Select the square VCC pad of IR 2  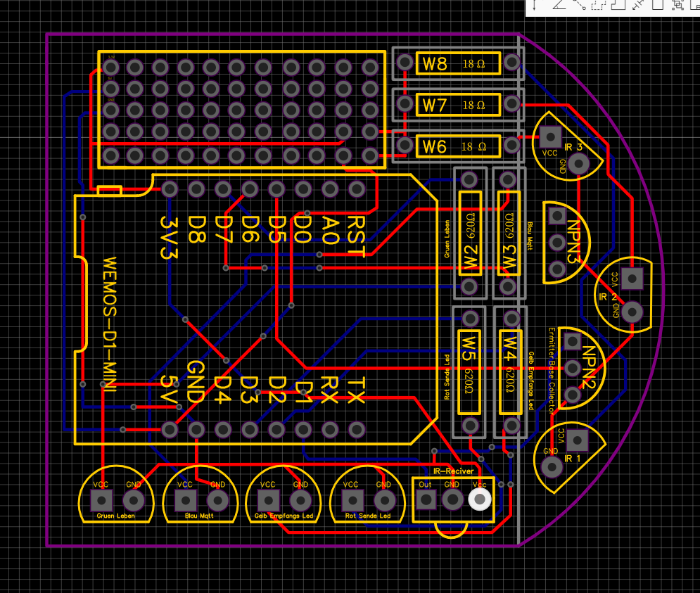click(632, 279)
